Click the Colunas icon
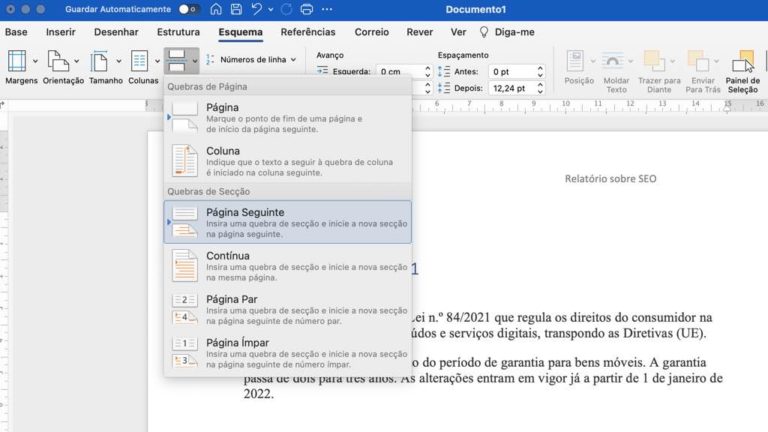Viewport: 768px width, 432px height. tap(140, 62)
